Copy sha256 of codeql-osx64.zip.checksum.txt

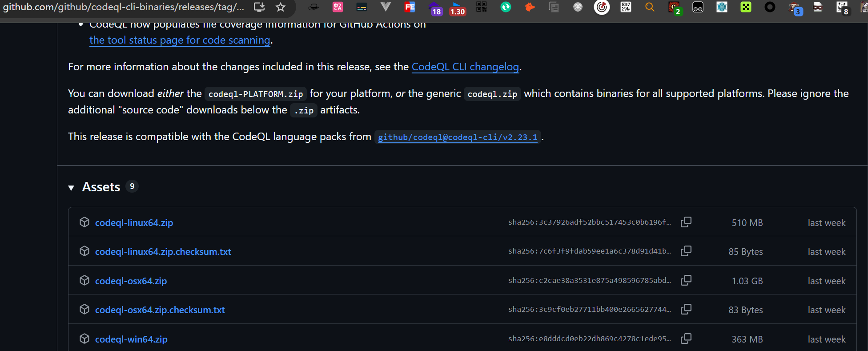[686, 309]
